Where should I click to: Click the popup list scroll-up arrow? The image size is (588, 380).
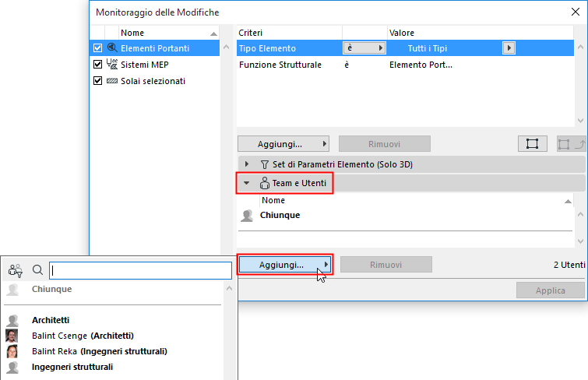(x=230, y=288)
